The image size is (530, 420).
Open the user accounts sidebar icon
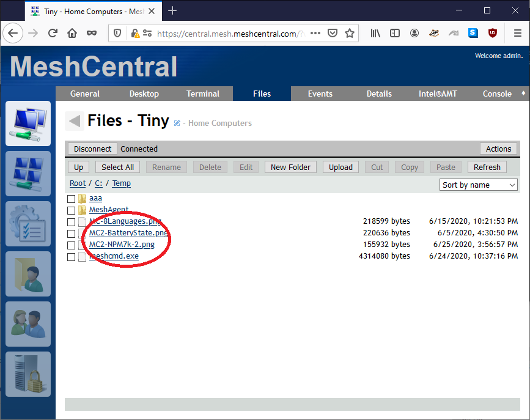pos(28,324)
